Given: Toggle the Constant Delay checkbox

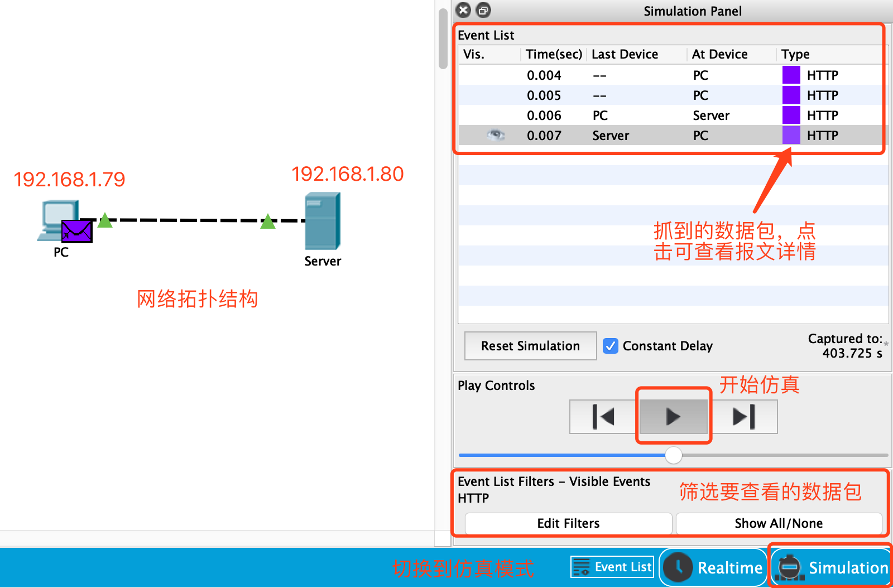Looking at the screenshot, I should 611,346.
